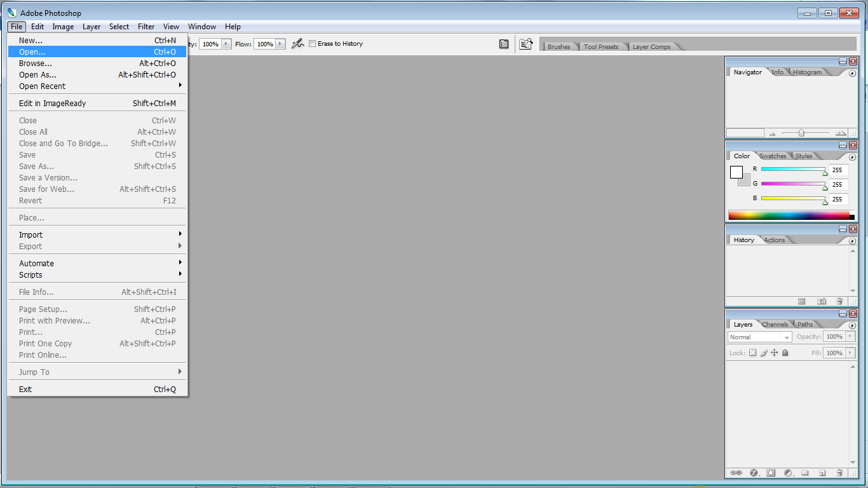Click the Photoshop feather icon in title bar
Viewport: 868px width, 488px height.
[11, 13]
